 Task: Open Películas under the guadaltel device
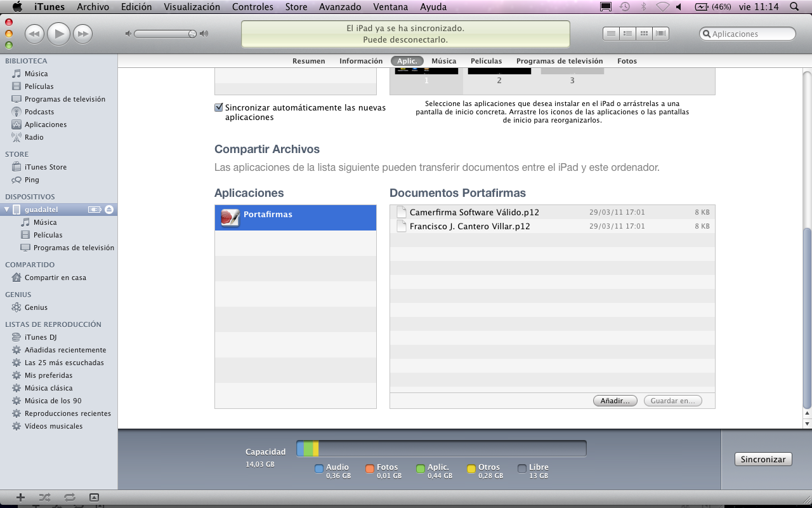pos(48,235)
